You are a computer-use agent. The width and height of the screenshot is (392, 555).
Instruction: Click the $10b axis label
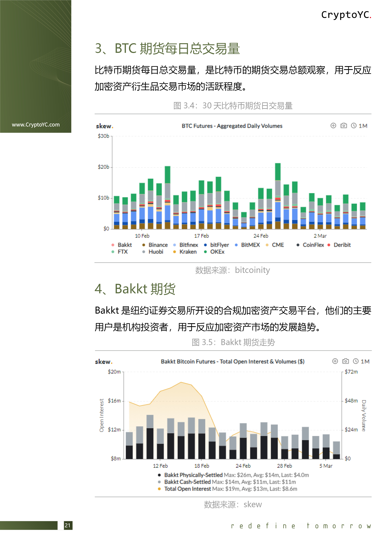point(103,198)
